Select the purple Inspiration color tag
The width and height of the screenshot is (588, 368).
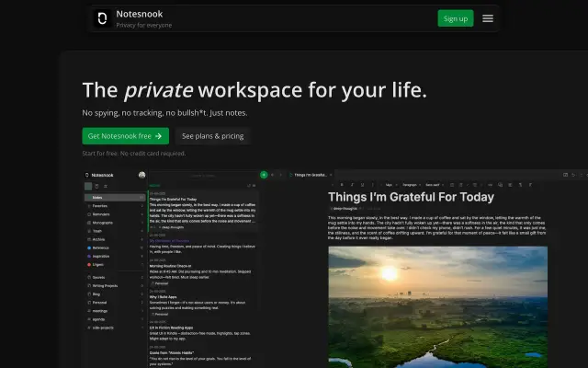115,256
